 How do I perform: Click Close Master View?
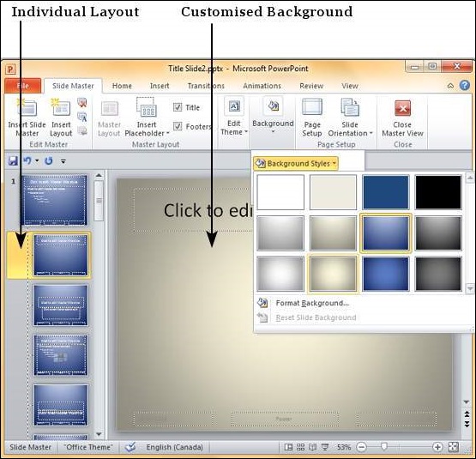[402, 118]
